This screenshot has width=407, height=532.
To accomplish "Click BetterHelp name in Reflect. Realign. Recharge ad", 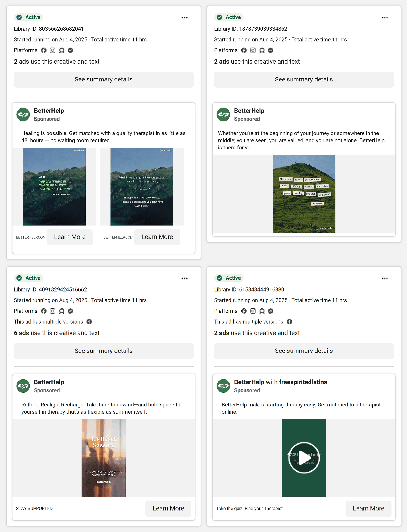I will point(49,382).
